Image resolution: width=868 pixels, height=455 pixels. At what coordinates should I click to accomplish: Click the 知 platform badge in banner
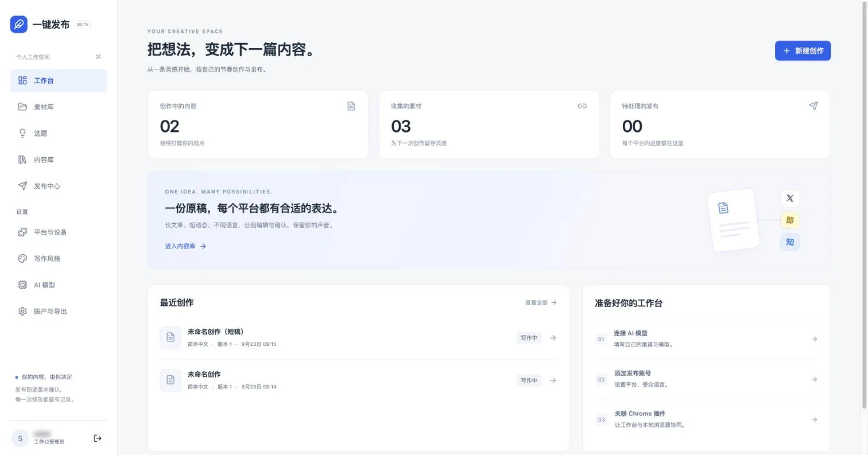(790, 242)
